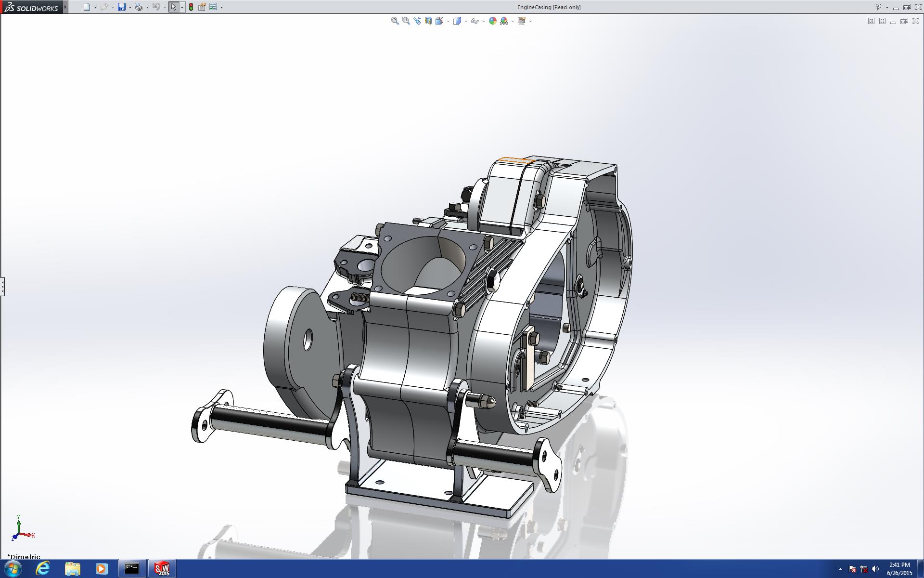This screenshot has height=578, width=924.
Task: Open File Properties from the toolbar
Action: tap(202, 7)
